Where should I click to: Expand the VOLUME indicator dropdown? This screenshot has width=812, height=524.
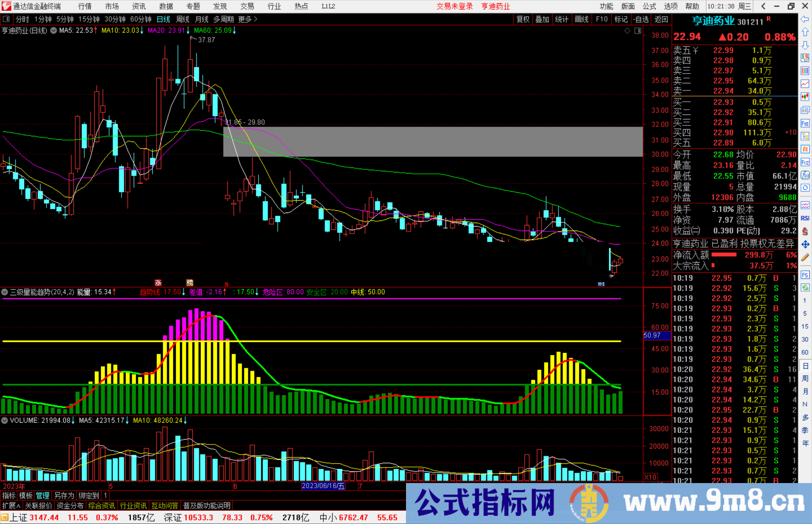pos(5,420)
